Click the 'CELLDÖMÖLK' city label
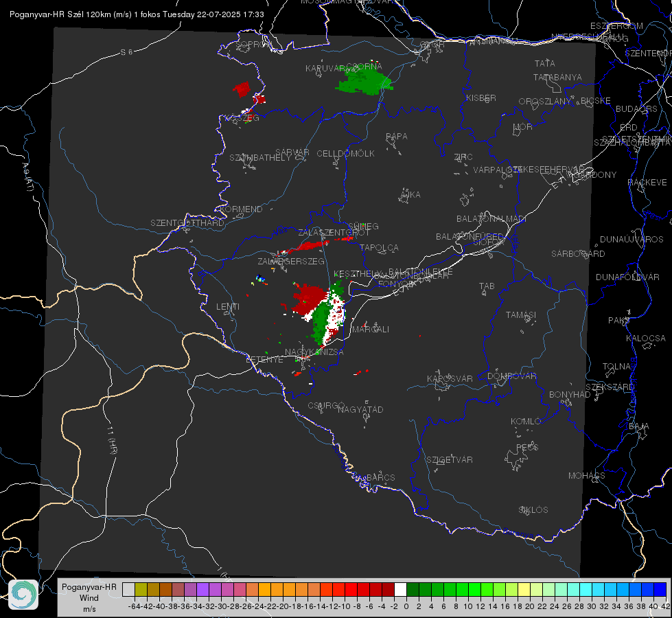 coord(345,154)
